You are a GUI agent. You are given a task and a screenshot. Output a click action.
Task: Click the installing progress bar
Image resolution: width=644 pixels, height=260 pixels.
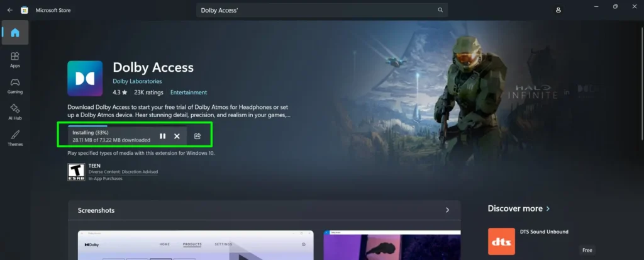point(87,127)
